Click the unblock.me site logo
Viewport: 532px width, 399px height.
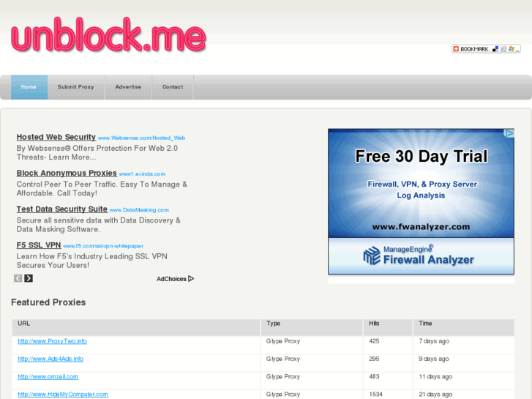click(x=108, y=35)
